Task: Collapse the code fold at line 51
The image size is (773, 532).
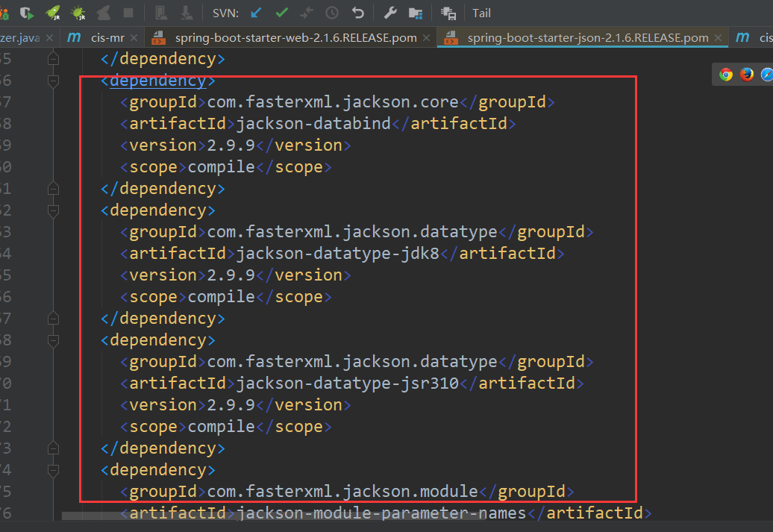Action: (x=52, y=188)
